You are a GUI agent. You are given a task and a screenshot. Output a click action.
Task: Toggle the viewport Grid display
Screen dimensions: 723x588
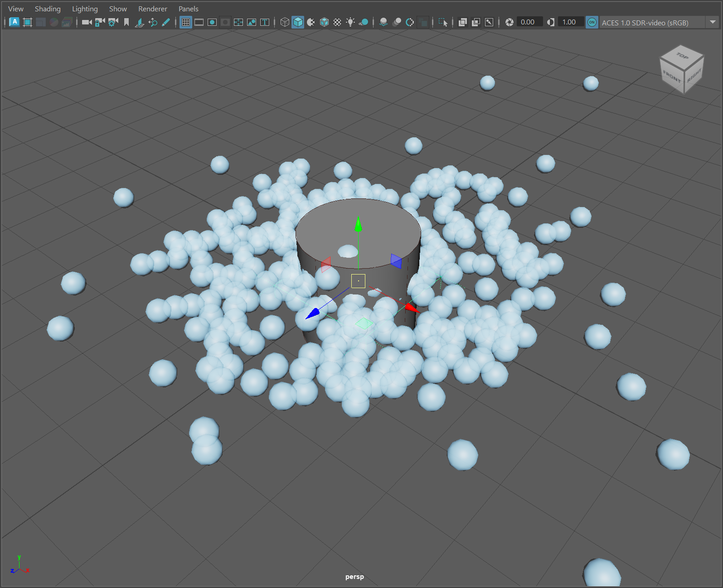(x=186, y=22)
